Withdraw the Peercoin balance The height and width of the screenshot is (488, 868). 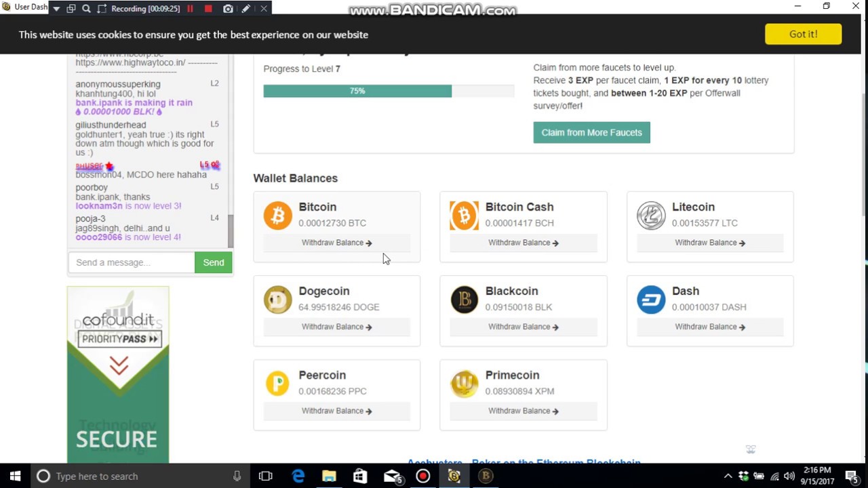337,411
